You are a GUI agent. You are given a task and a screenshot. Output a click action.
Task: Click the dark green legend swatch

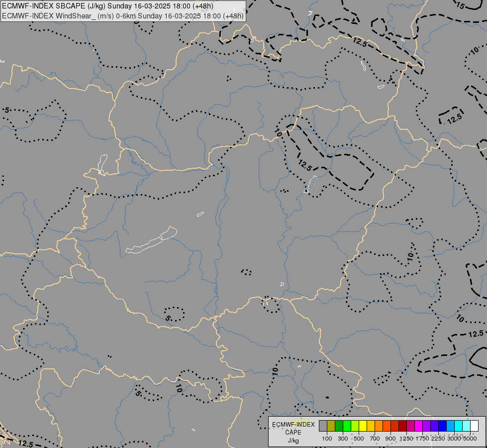tap(339, 426)
